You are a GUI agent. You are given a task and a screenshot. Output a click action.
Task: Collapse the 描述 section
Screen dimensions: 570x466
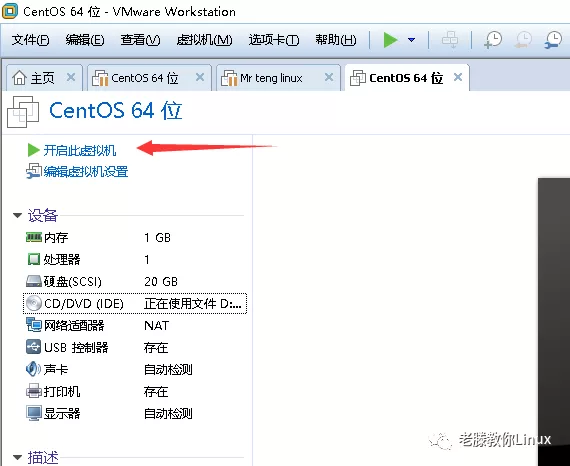17,457
